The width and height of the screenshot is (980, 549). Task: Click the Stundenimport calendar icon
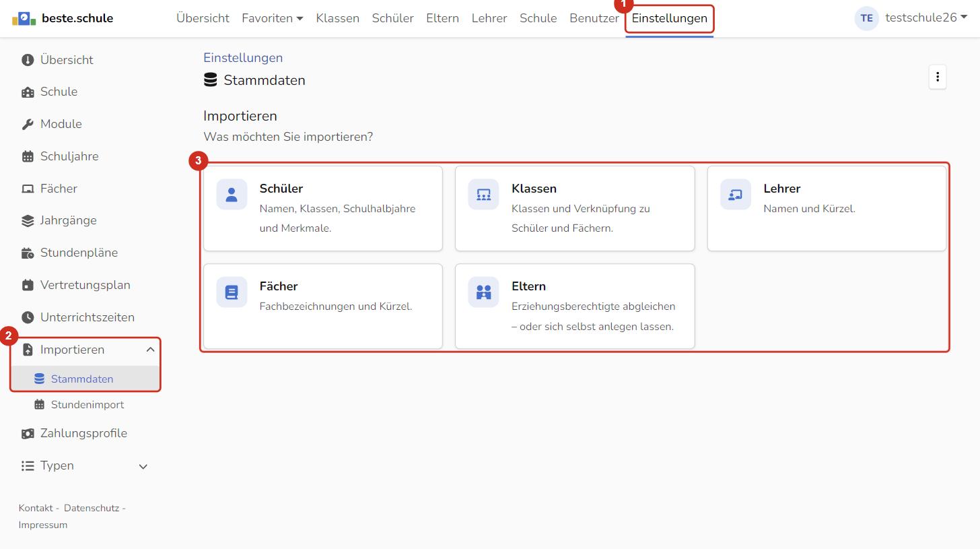pyautogui.click(x=39, y=405)
